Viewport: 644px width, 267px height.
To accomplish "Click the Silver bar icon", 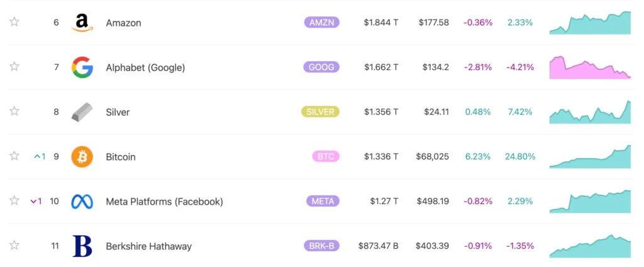I will pos(82,112).
